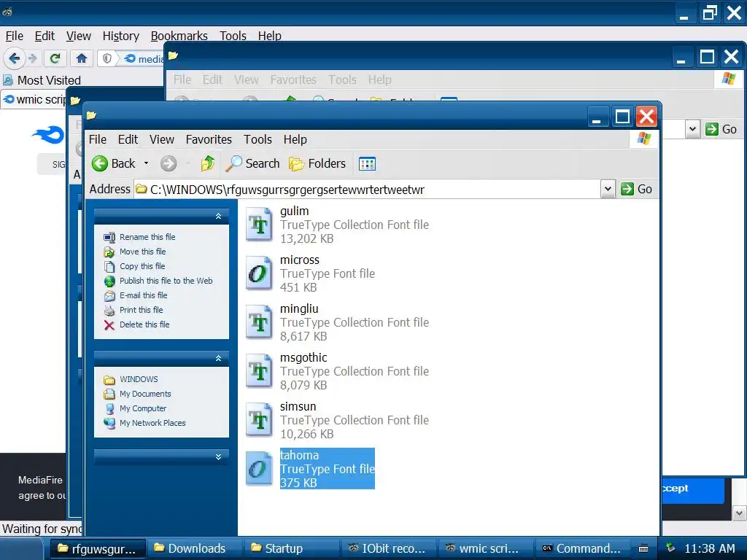
Task: Open address dropdown in back Explorer window
Action: pyautogui.click(x=693, y=129)
